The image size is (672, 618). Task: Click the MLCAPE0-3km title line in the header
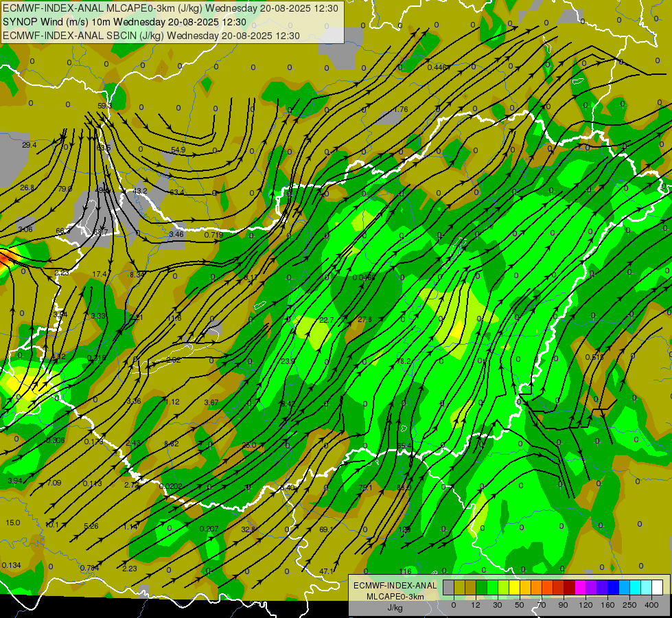click(170, 8)
